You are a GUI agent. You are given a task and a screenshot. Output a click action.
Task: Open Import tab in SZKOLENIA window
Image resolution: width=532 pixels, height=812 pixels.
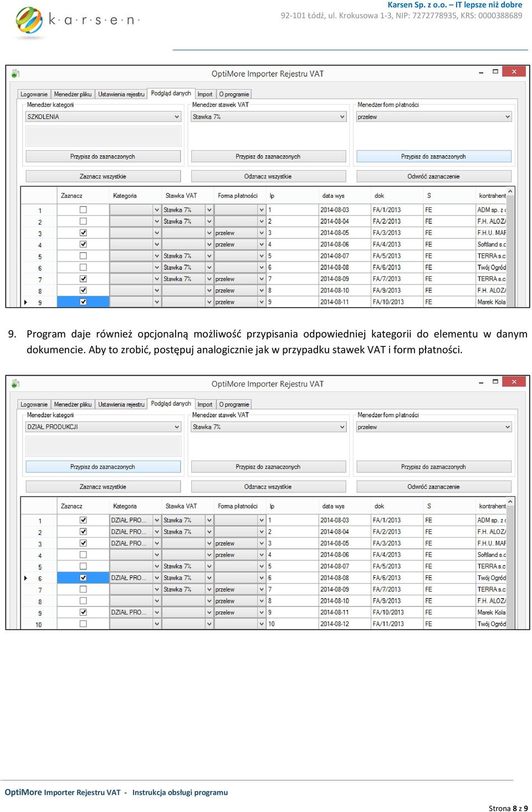point(205,94)
